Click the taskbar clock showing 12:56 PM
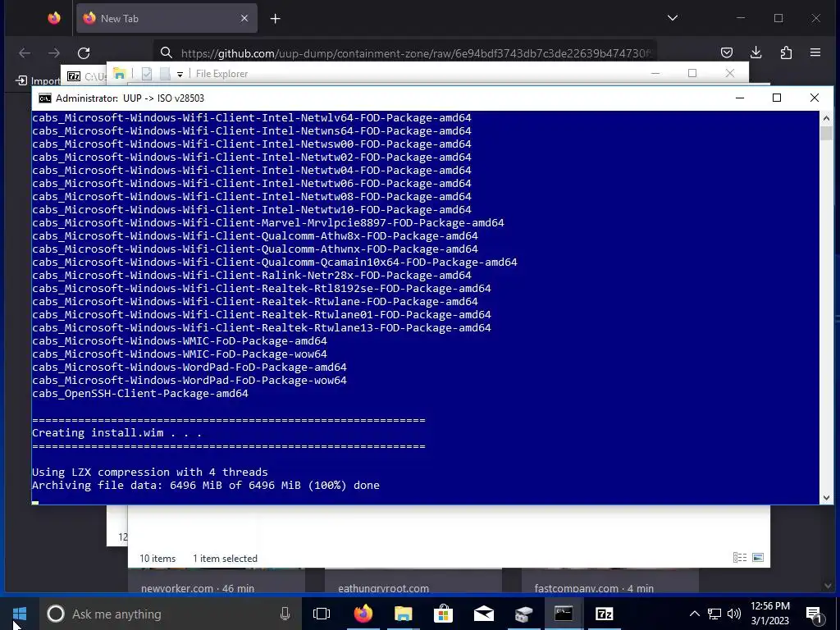The width and height of the screenshot is (840, 630). (x=770, y=614)
